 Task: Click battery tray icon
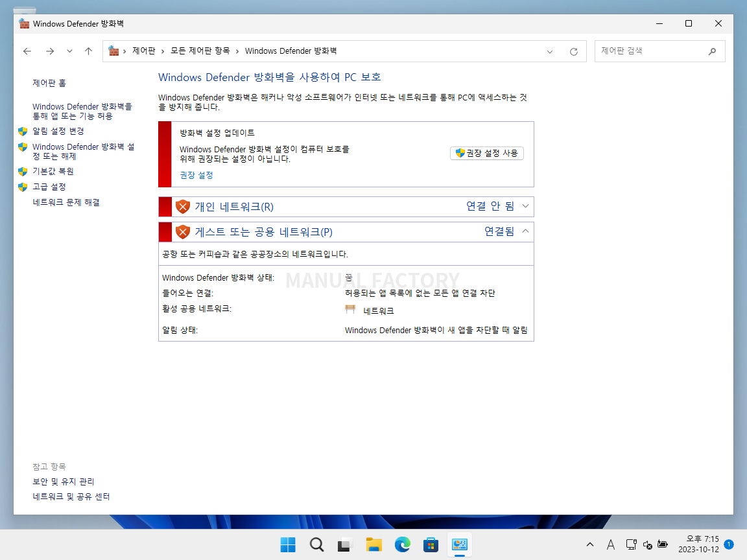pyautogui.click(x=663, y=544)
